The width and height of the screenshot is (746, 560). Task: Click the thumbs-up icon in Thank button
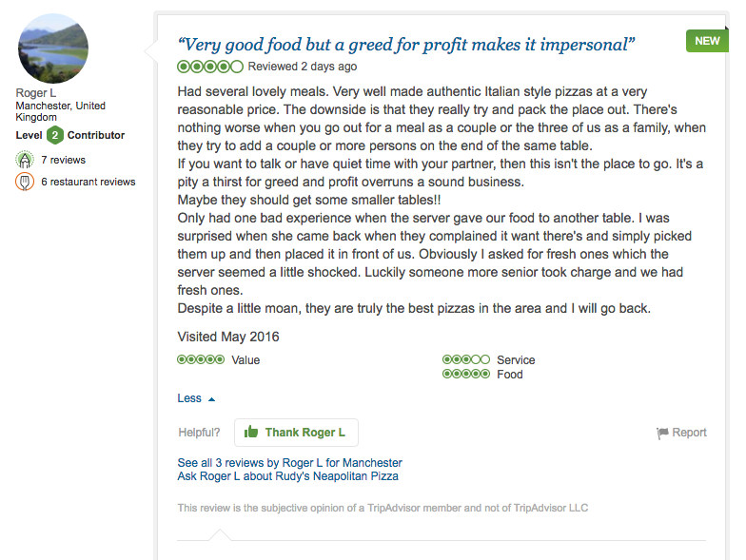coord(251,432)
